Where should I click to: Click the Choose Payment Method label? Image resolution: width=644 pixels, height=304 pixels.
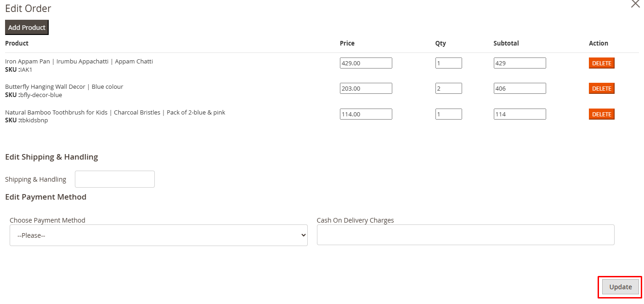point(47,220)
